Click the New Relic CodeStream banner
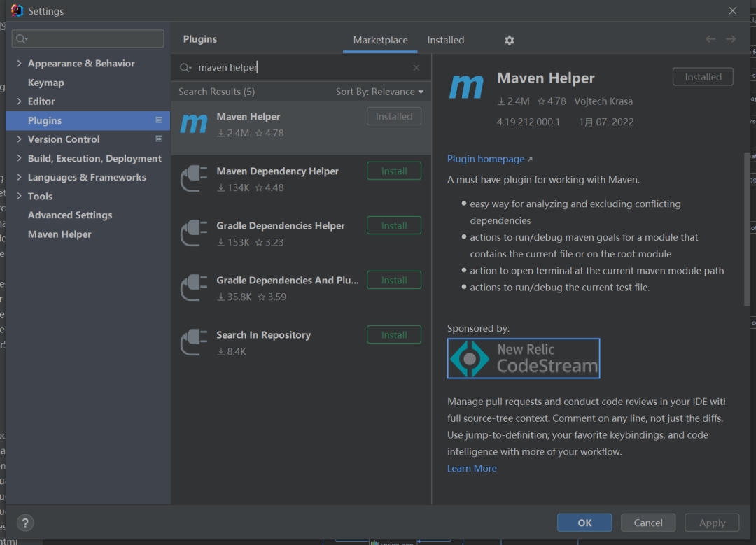 pos(524,358)
